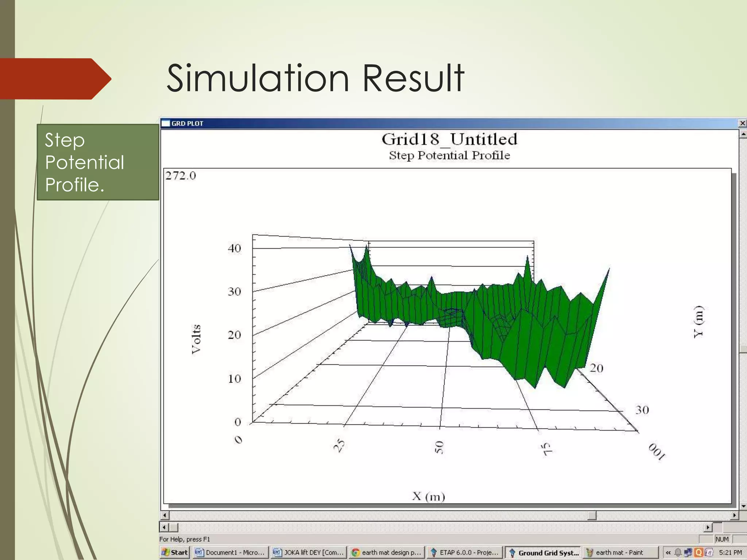Close the GRD PLOT window
747x560 pixels.
pyautogui.click(x=742, y=123)
